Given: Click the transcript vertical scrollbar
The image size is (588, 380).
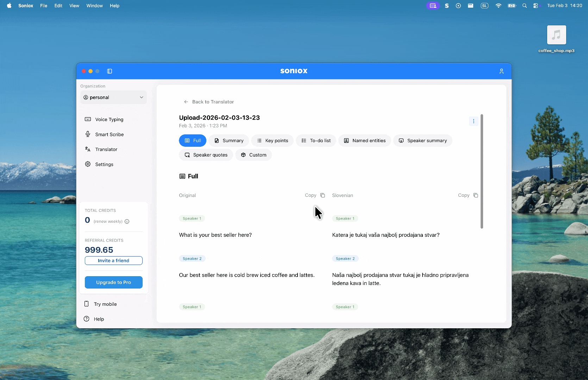Looking at the screenshot, I should (482, 171).
